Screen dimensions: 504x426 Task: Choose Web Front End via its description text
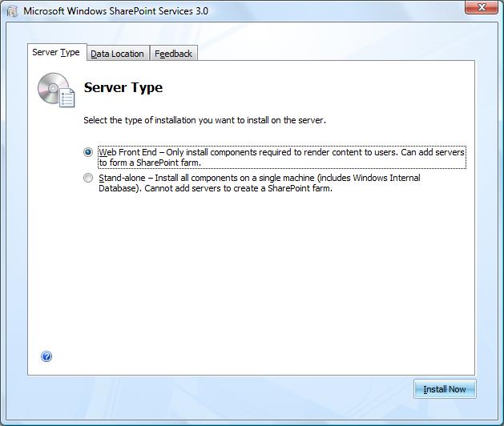(281, 157)
